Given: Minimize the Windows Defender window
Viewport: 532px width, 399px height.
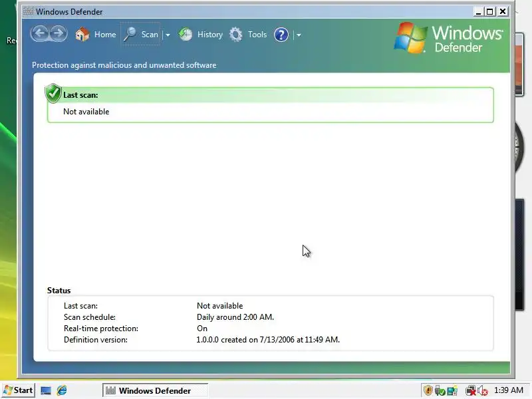Looking at the screenshot, I should click(478, 12).
